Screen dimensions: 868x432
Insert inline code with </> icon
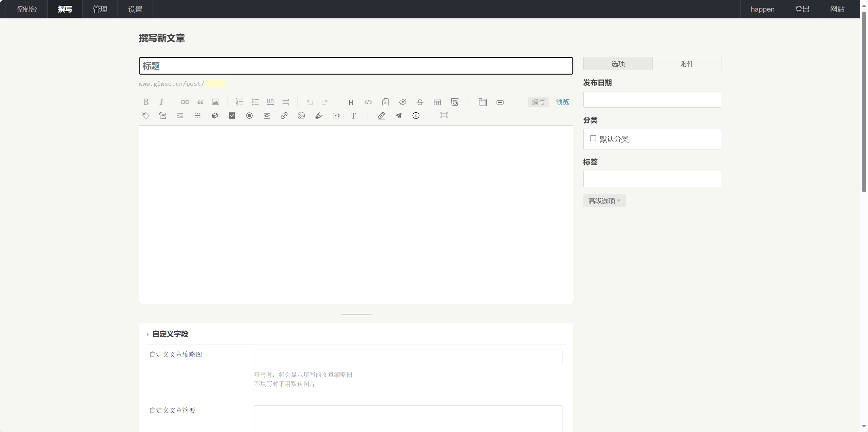pos(368,102)
